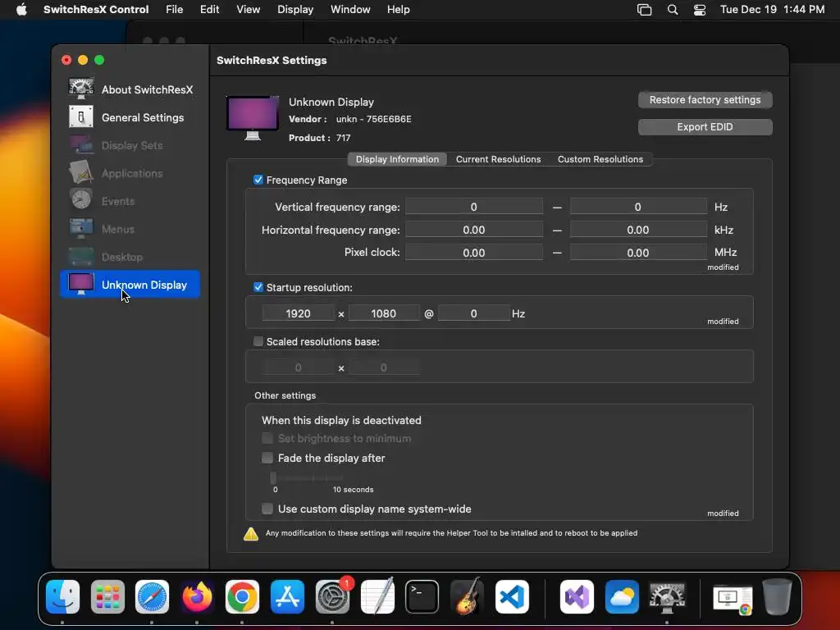The height and width of the screenshot is (630, 840).
Task: Switch to the Display Information tab
Action: 397,159
